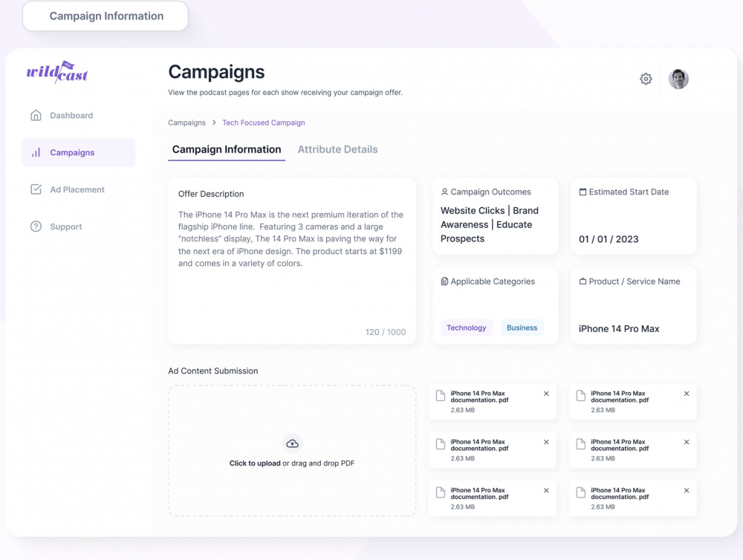Click the Business category tag
743x560 pixels.
(522, 328)
